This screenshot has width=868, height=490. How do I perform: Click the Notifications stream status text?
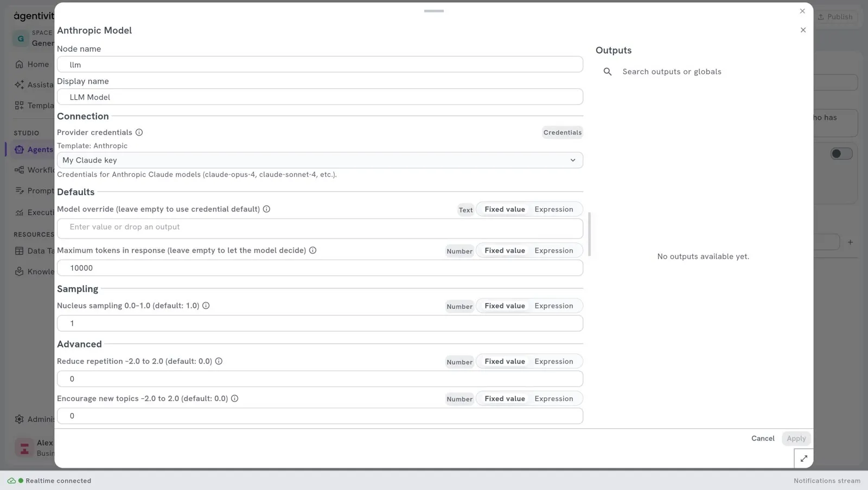(827, 481)
